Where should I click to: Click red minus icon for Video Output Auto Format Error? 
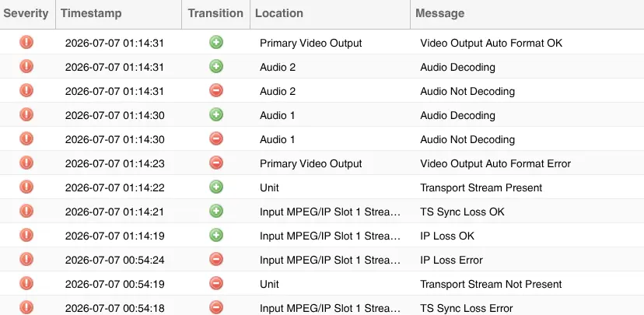pyautogui.click(x=216, y=163)
